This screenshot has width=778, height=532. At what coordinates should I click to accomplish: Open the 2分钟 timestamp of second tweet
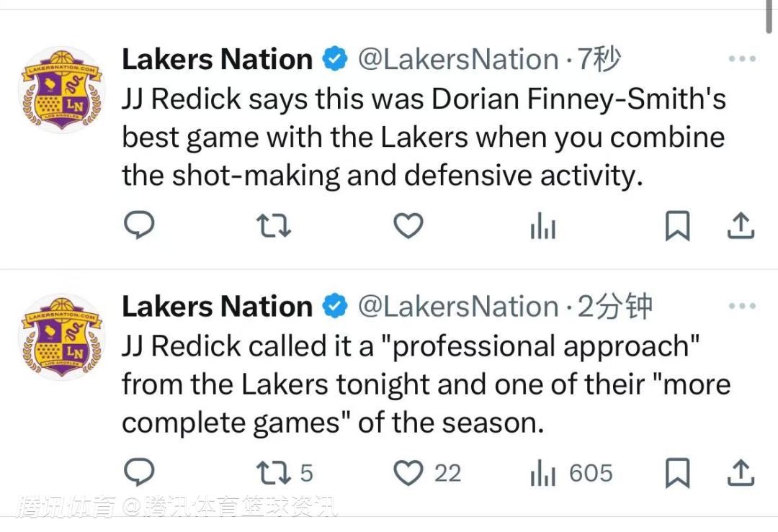[x=614, y=307]
